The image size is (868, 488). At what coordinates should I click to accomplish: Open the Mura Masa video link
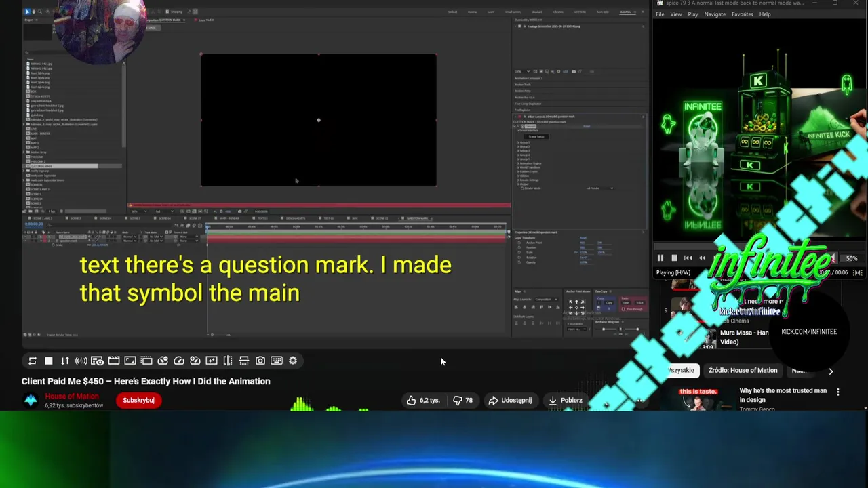pos(744,338)
